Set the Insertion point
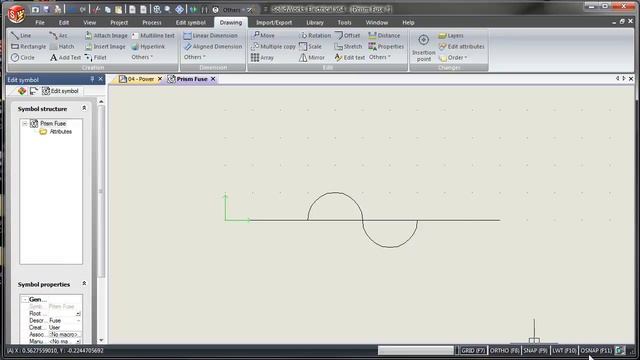640x360 pixels. (423, 48)
